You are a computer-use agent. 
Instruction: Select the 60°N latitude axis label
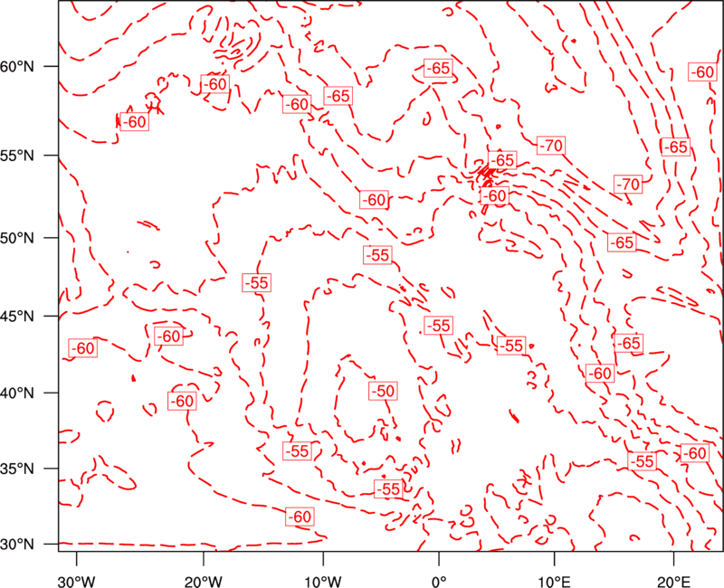tap(17, 66)
